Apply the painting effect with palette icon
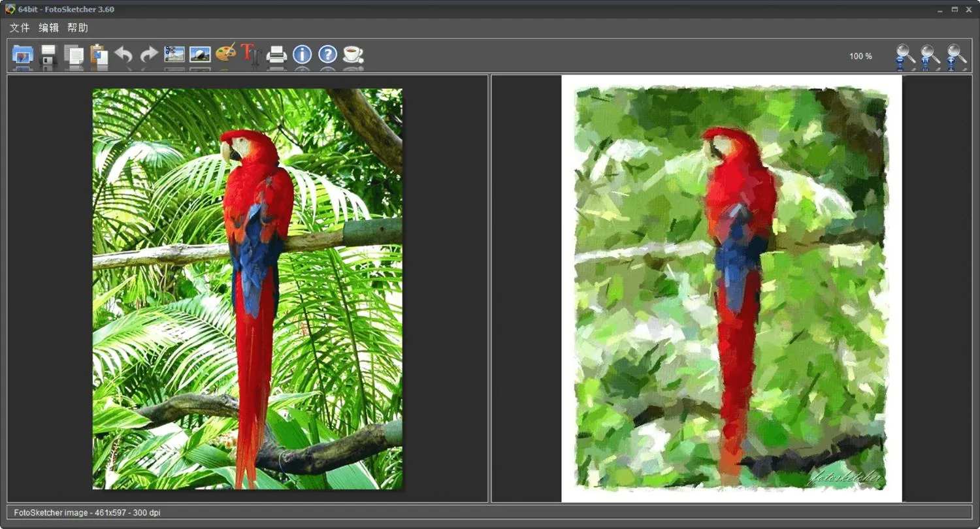The height and width of the screenshot is (529, 980). [x=225, y=55]
